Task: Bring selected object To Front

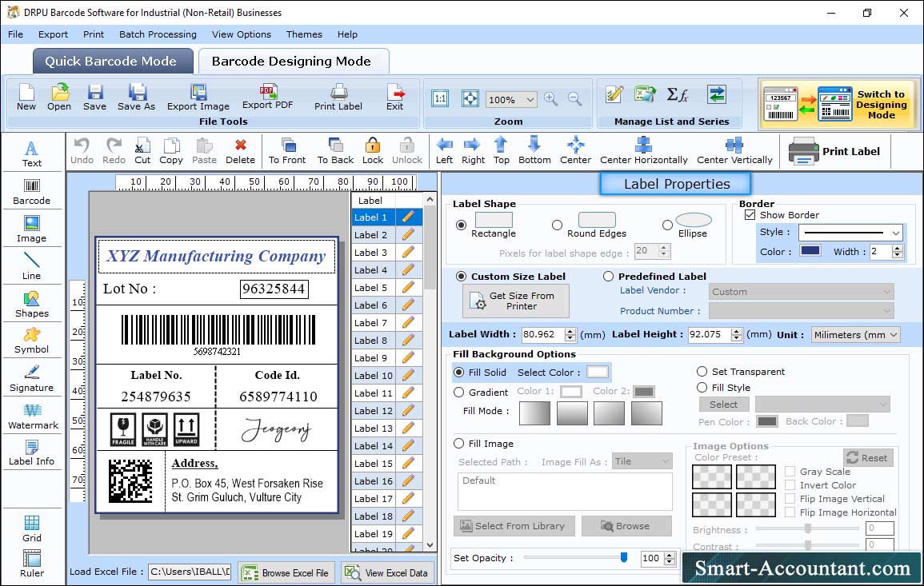Action: [x=287, y=151]
